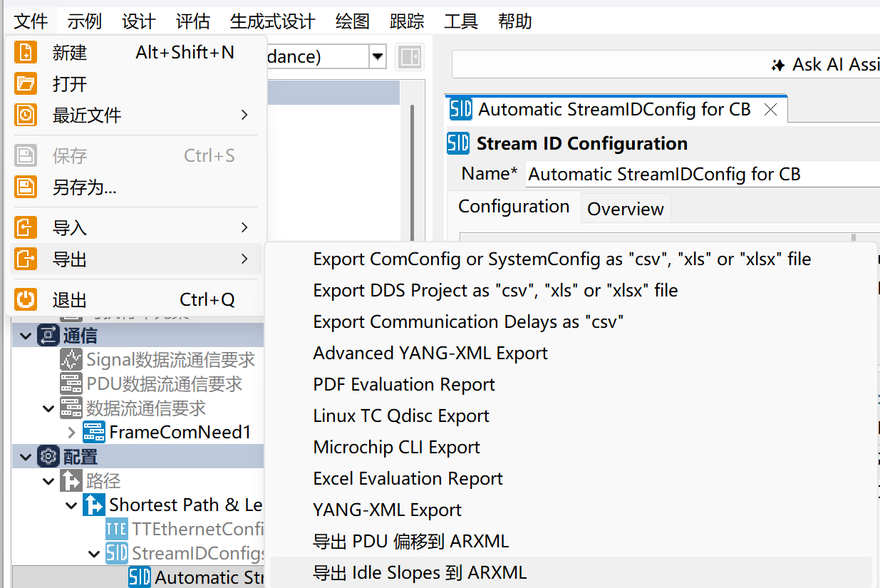Collapse the StreamIDConfigs tree node
The width and height of the screenshot is (880, 588).
(94, 553)
